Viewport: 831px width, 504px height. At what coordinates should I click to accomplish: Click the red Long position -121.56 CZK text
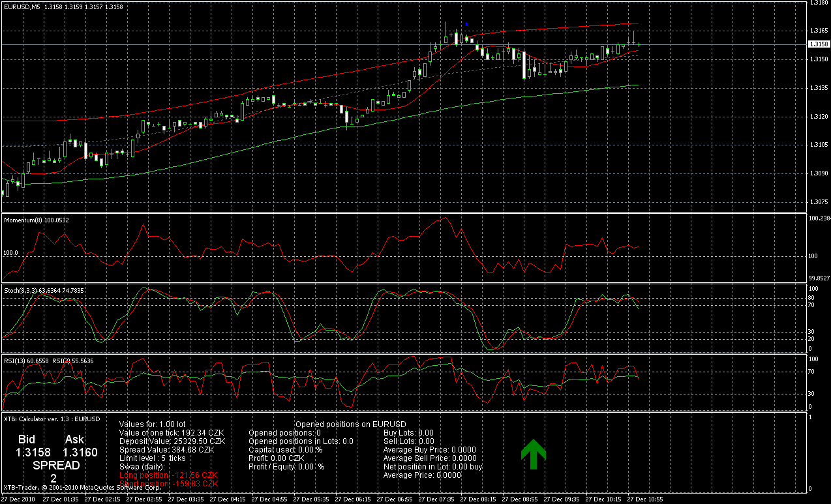(x=169, y=475)
